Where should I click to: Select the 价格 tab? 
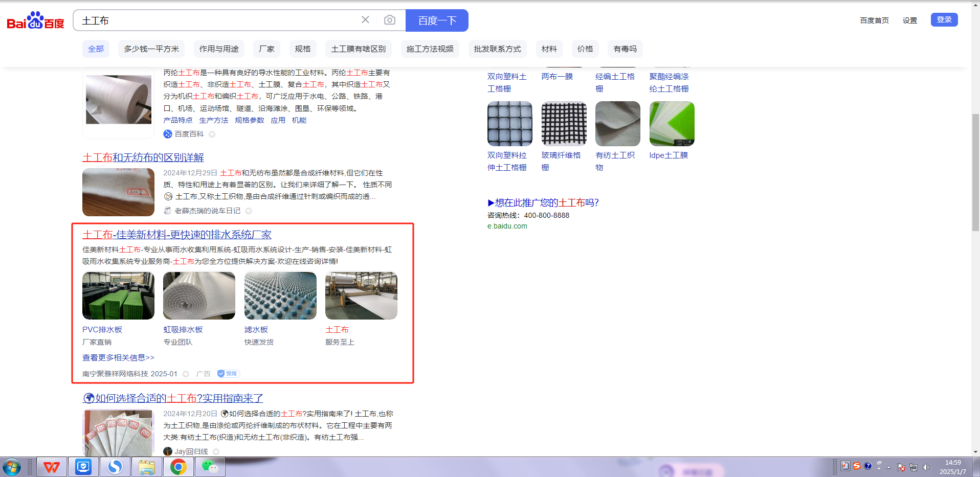coord(585,49)
